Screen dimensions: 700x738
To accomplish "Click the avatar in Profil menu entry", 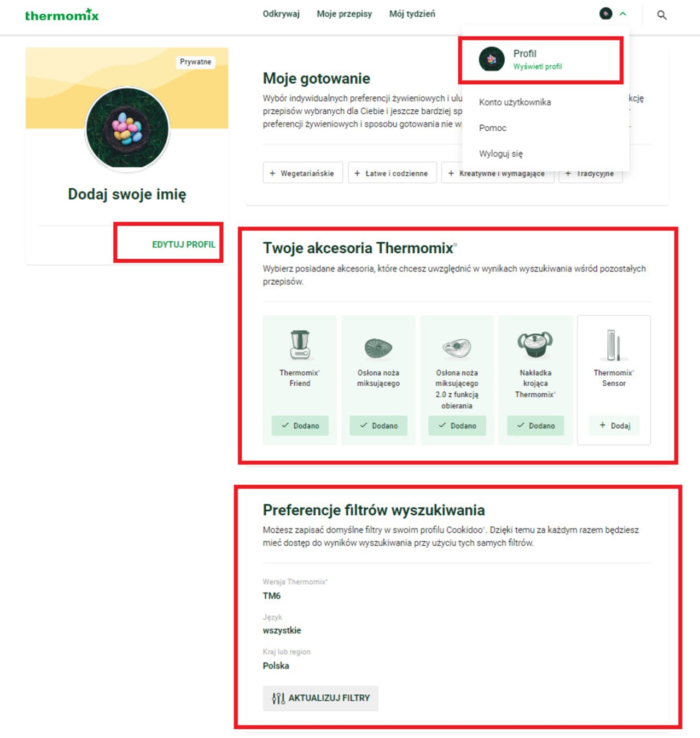I will tap(492, 59).
